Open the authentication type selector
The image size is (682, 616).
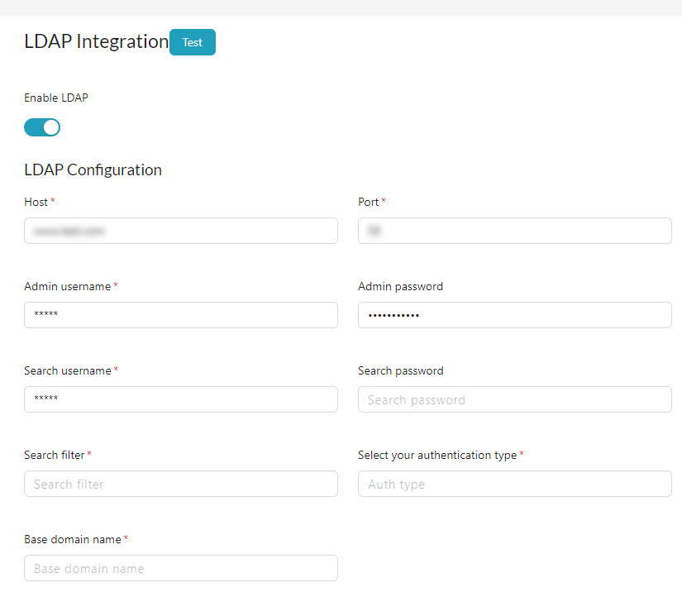[x=514, y=484]
